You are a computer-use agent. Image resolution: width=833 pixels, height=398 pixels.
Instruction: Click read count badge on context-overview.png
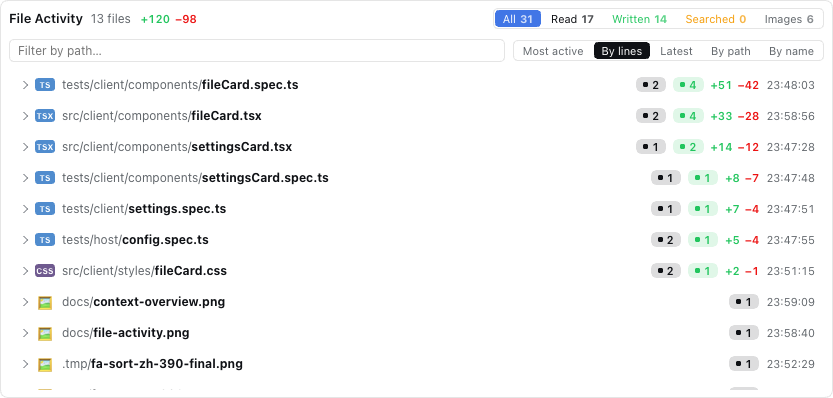pyautogui.click(x=744, y=302)
